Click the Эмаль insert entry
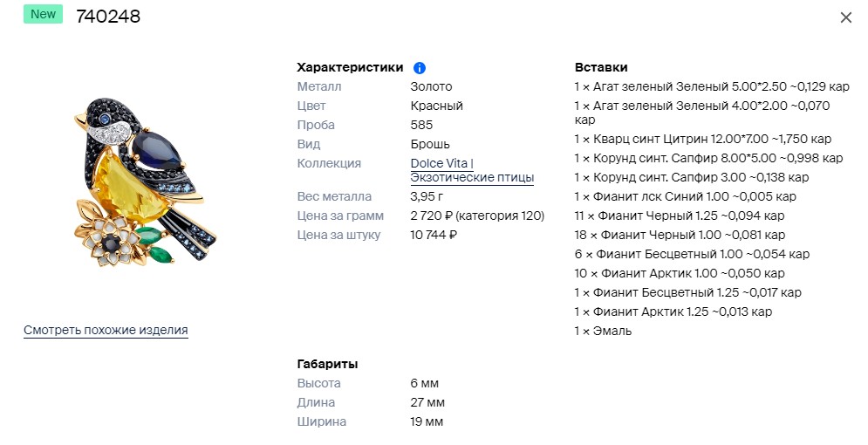Viewport: 868px width, 445px height. [603, 331]
